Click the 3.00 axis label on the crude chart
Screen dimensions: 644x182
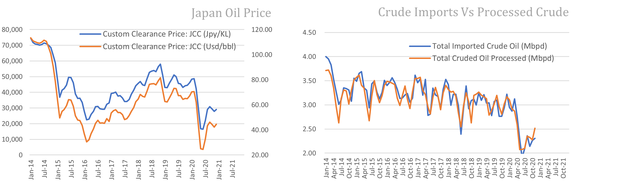pos(309,105)
